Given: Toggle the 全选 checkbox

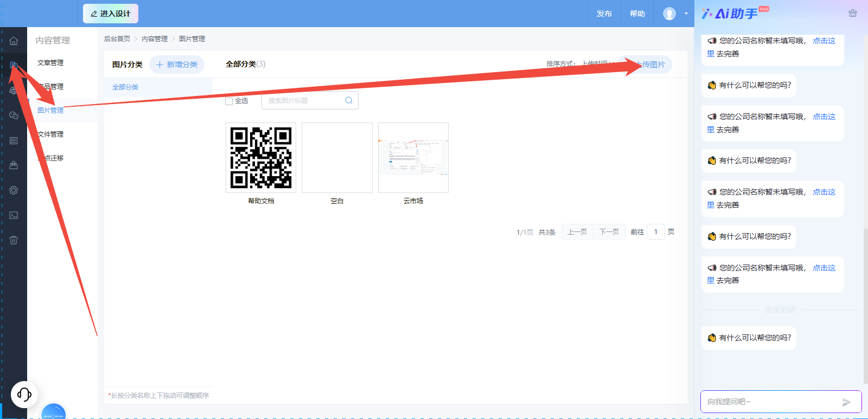Looking at the screenshot, I should coord(229,101).
